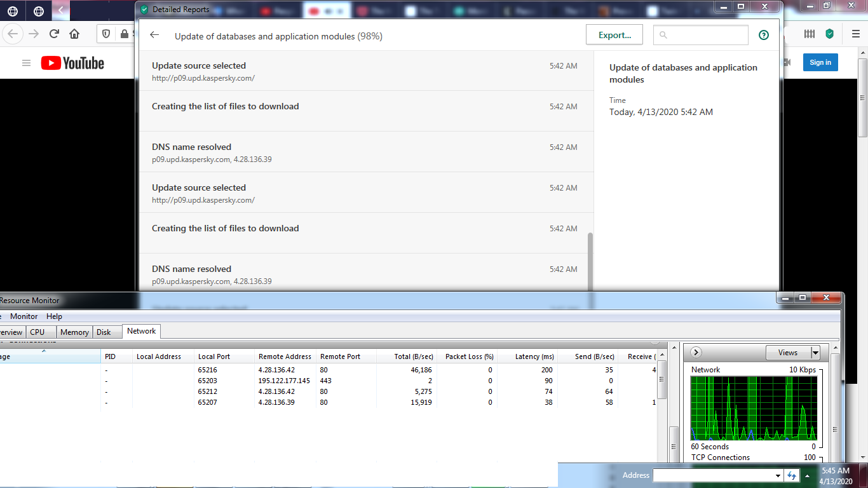Click the taskbar Address input field
Screen dimensions: 868x488
point(713,475)
